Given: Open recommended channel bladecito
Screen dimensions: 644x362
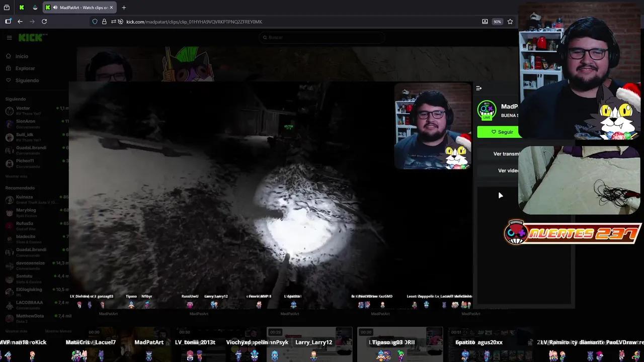Looking at the screenshot, I should tap(37, 238).
